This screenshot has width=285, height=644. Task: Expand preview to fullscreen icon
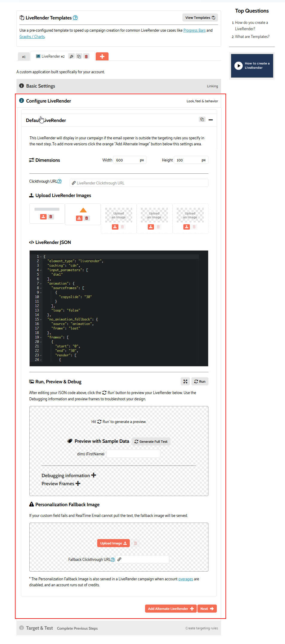(x=185, y=381)
